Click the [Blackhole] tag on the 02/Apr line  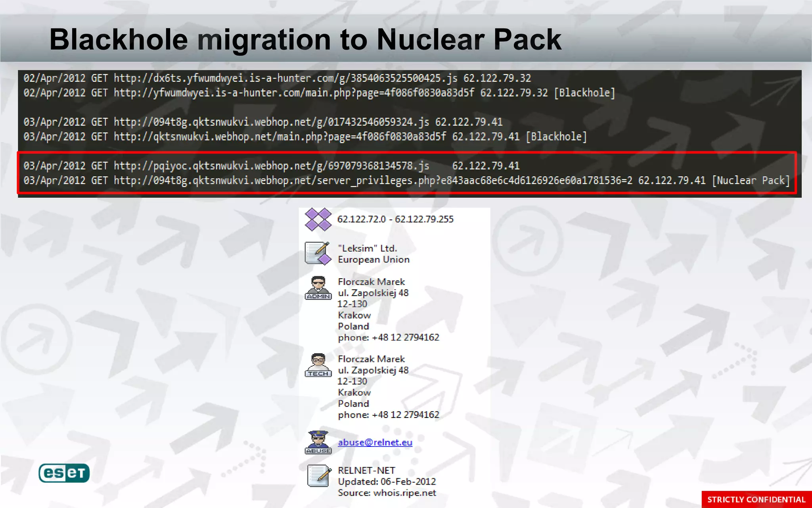[x=585, y=93]
